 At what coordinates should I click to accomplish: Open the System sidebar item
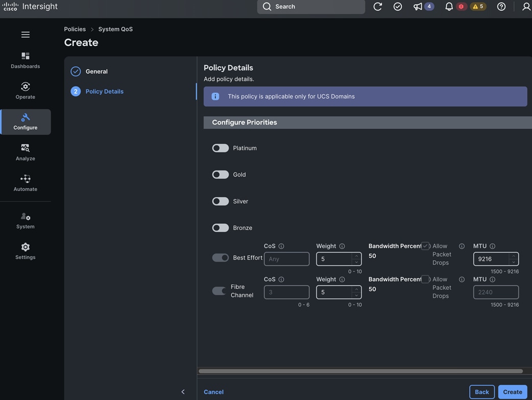[x=26, y=221]
